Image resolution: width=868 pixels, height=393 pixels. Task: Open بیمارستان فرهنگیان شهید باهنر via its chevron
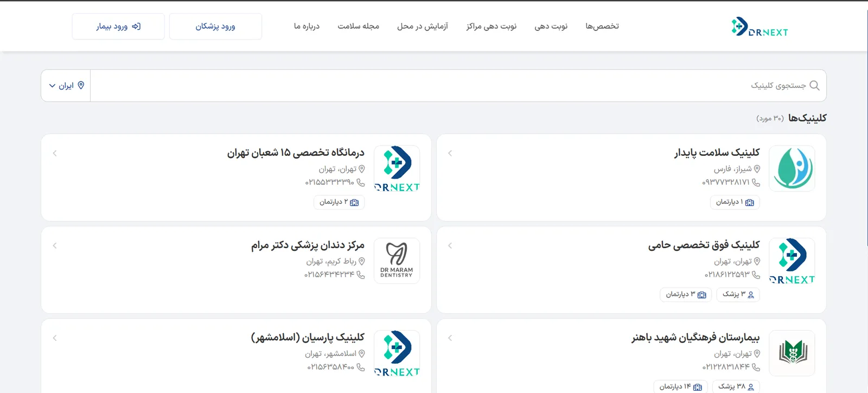coord(450,338)
